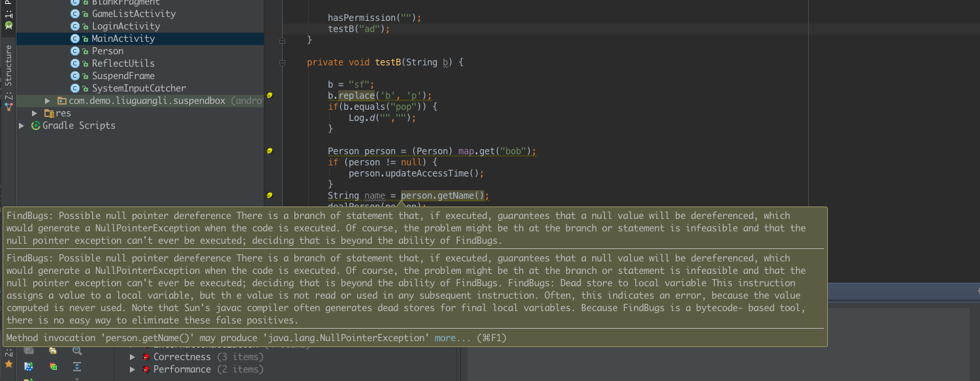Click the underlined name variable
Screen dimensions: 980x381
(x=375, y=195)
